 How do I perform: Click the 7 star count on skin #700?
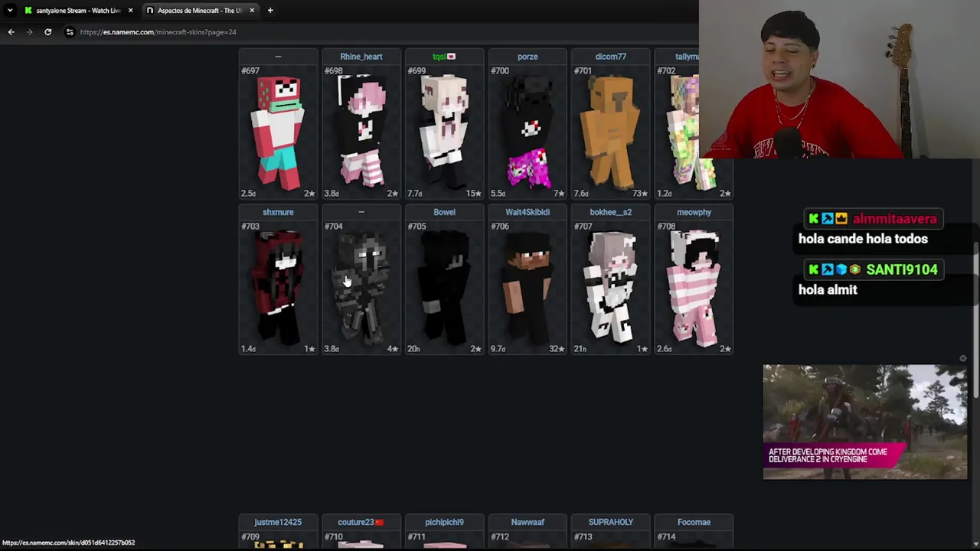(558, 194)
